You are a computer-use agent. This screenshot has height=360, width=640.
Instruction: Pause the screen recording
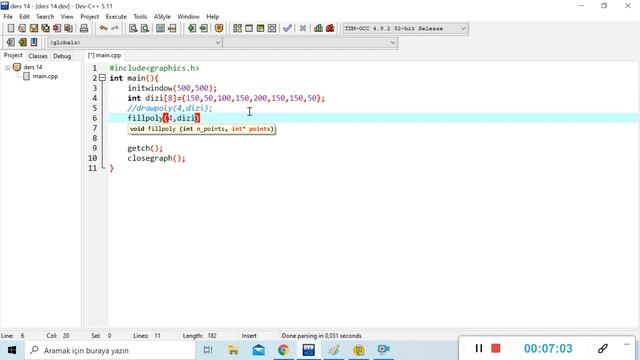point(479,348)
